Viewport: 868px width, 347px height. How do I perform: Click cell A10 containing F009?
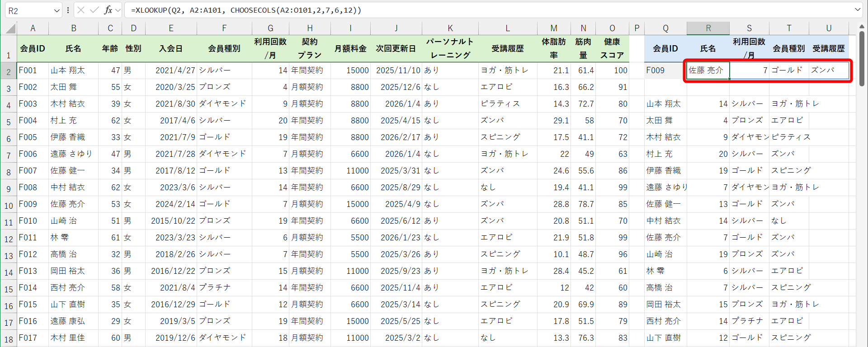click(33, 204)
